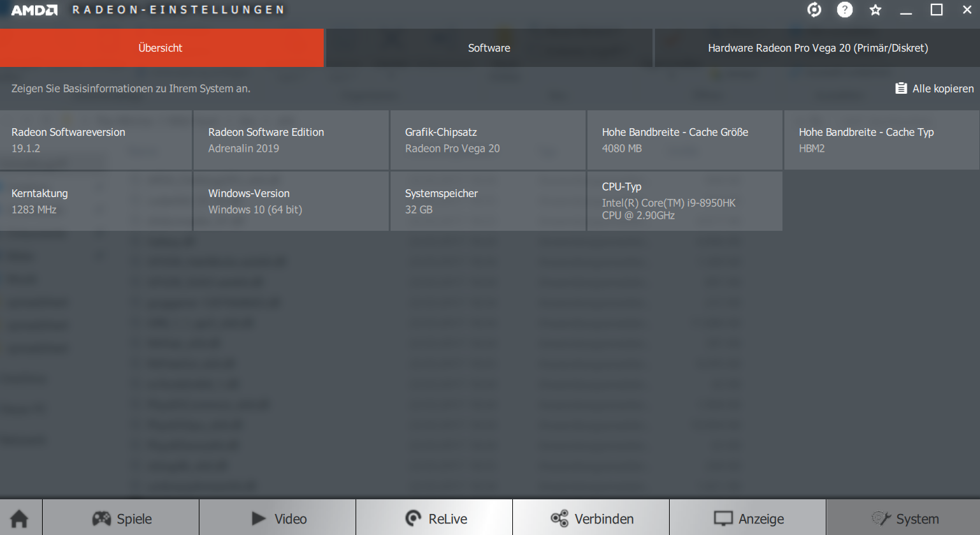This screenshot has width=980, height=535.
Task: Click the clipboard icon for Alle kopieren
Action: click(x=901, y=89)
